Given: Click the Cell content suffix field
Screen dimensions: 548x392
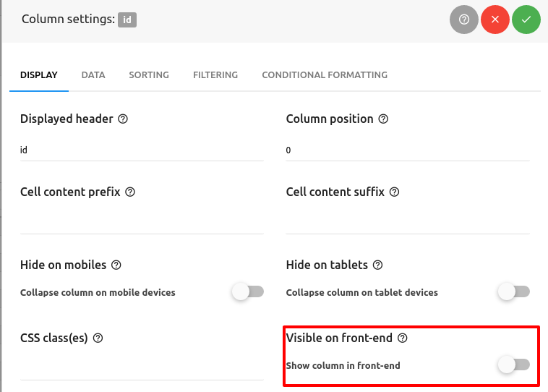Looking at the screenshot, I should [408, 223].
